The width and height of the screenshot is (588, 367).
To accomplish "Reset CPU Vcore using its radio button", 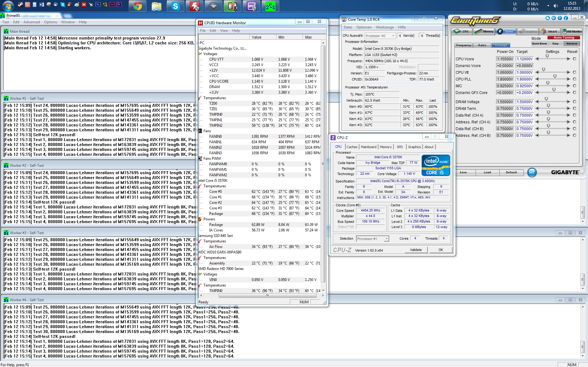I will (574, 59).
